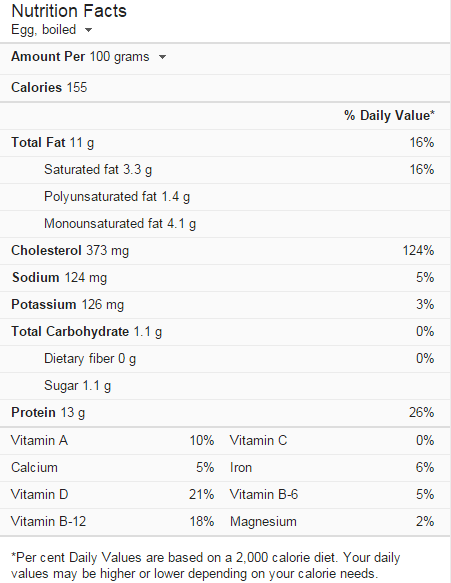Select the % Daily Value header
The image size is (451, 583).
point(389,115)
